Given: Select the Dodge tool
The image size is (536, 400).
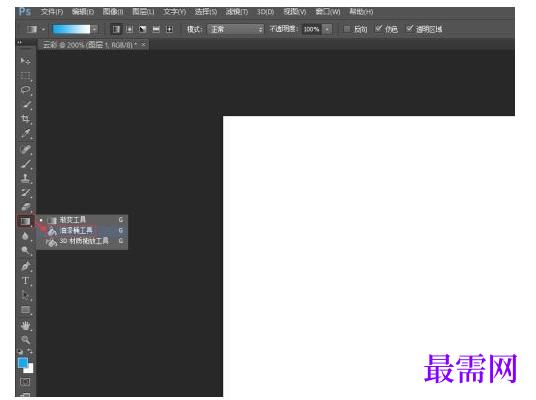Looking at the screenshot, I should pos(26,251).
